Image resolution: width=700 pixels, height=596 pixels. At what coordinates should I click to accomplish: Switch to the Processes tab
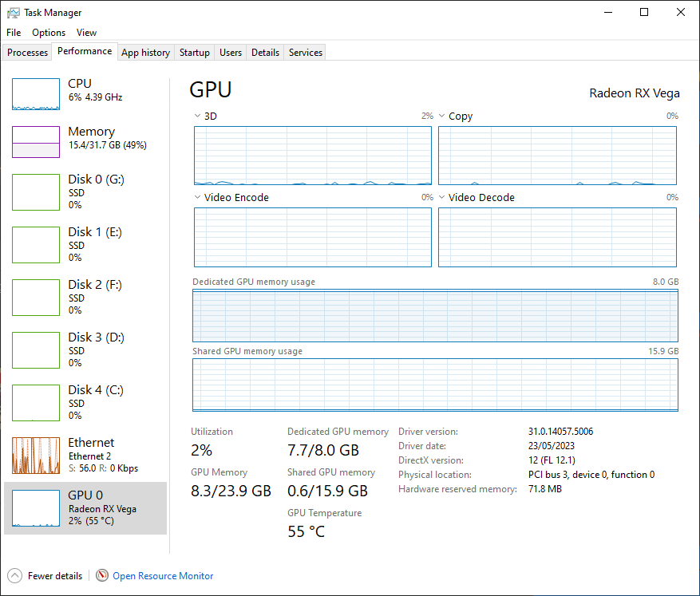(28, 53)
